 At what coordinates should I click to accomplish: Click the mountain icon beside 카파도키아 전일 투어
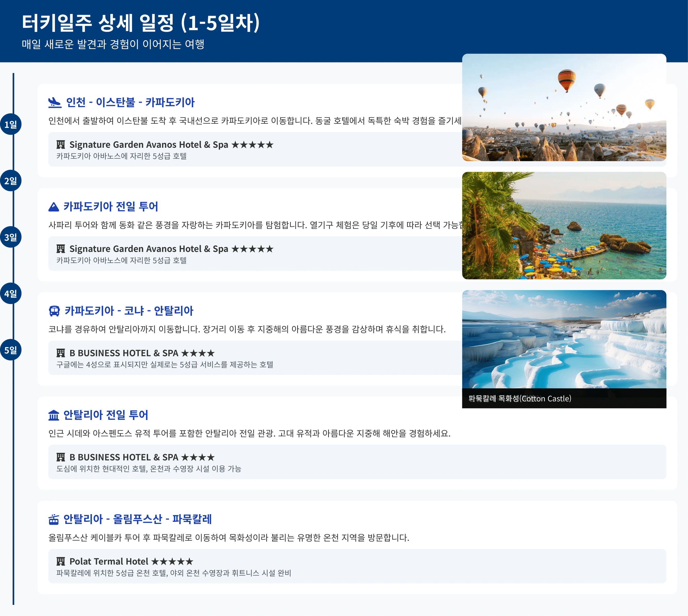coord(54,207)
